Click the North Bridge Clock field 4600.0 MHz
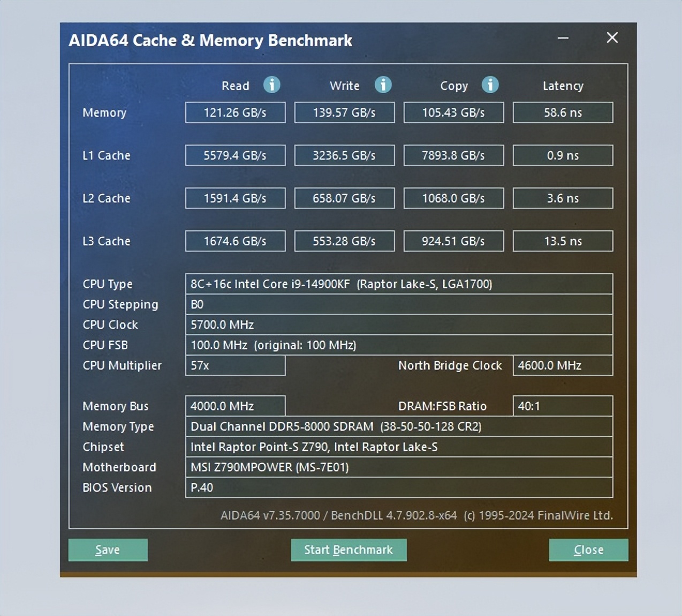This screenshot has width=682, height=616. click(563, 365)
